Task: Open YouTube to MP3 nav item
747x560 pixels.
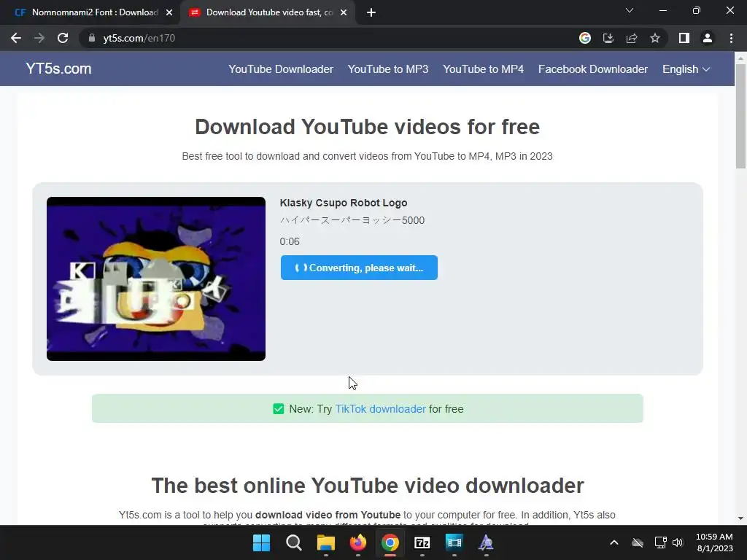Action: click(x=388, y=69)
